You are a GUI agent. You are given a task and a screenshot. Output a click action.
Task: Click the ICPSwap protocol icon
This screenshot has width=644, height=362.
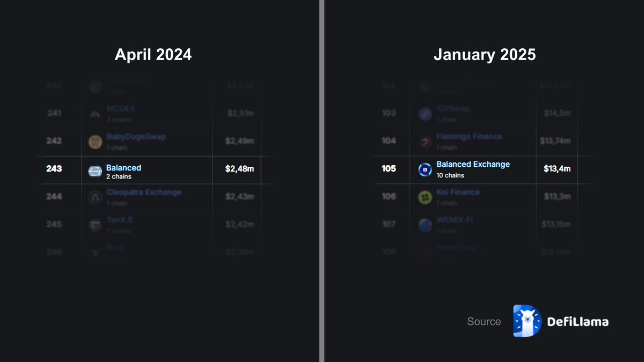click(425, 114)
